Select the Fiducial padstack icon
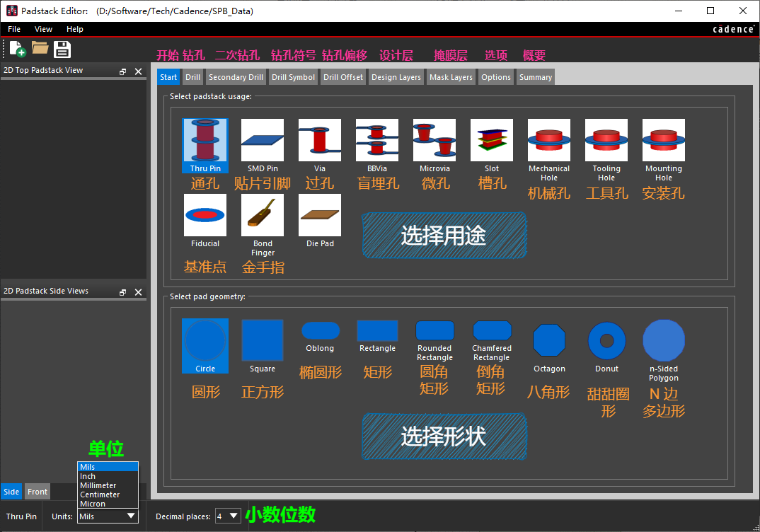 [x=205, y=216]
